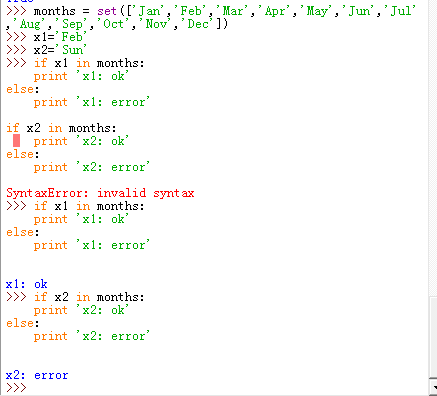Click the 'Jul' string in the months set
The height and width of the screenshot is (396, 437).
click(x=401, y=11)
